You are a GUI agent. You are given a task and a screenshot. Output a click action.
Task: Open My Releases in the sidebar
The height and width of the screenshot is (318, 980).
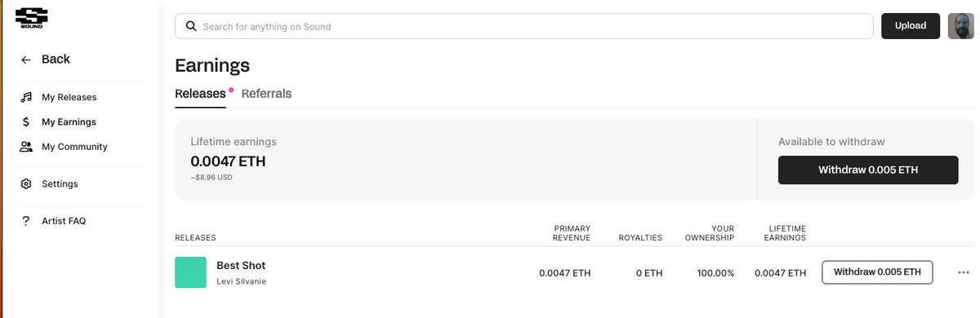(69, 97)
